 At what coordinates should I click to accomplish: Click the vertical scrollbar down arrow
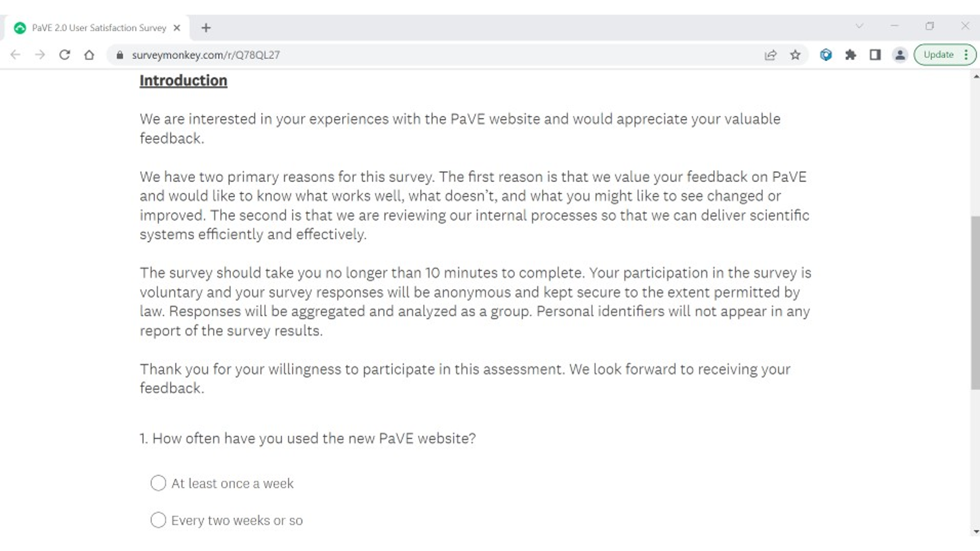(975, 532)
